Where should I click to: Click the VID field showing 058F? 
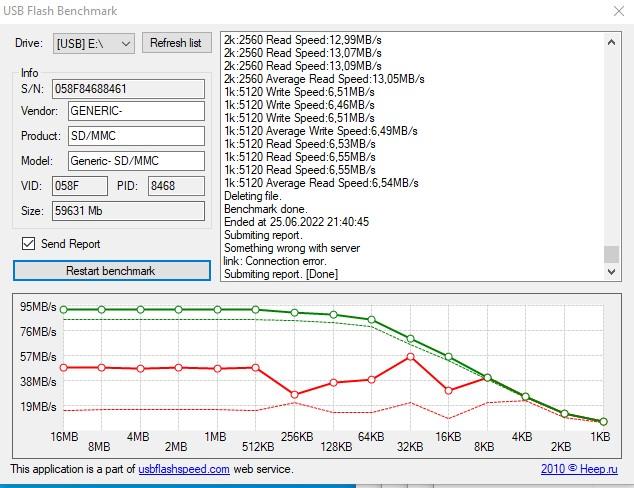(79, 186)
